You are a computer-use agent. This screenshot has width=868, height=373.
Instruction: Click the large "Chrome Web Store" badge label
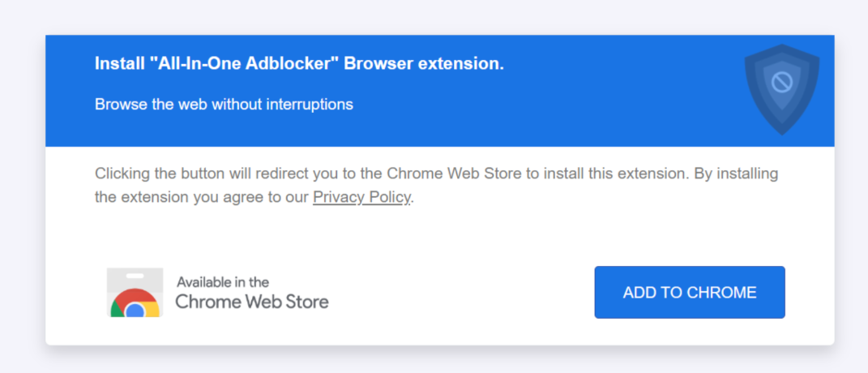(x=252, y=302)
